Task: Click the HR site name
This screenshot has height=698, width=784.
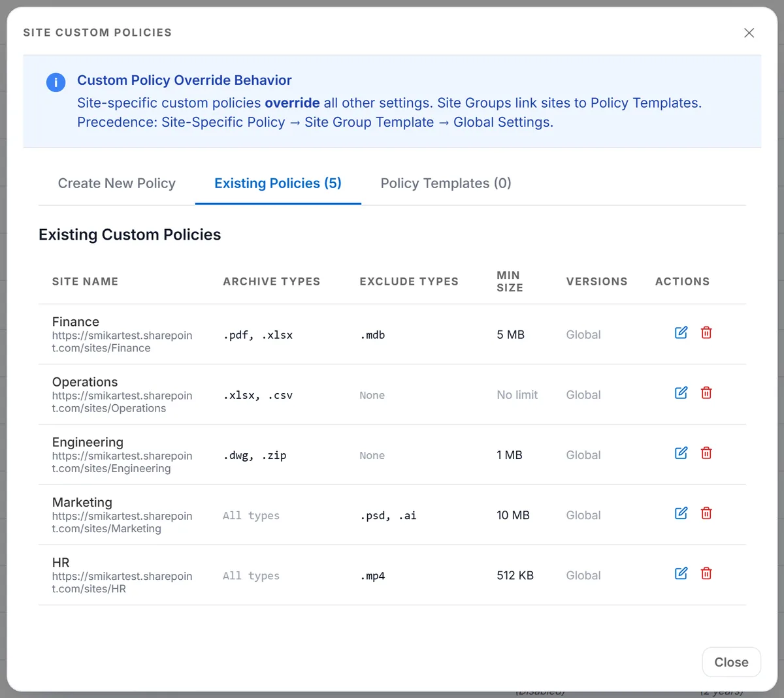Action: click(x=61, y=562)
